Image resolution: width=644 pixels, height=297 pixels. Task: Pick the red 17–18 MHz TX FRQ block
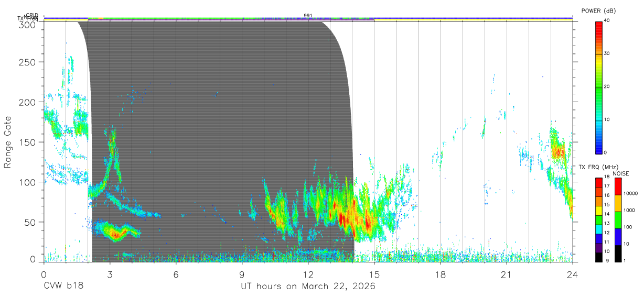(x=599, y=182)
